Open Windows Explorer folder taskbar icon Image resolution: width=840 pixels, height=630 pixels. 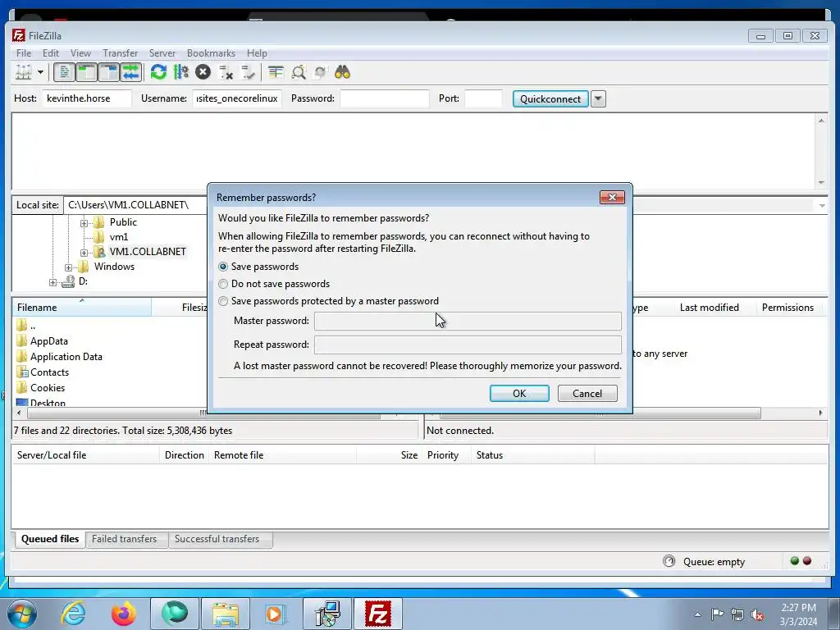tap(226, 614)
